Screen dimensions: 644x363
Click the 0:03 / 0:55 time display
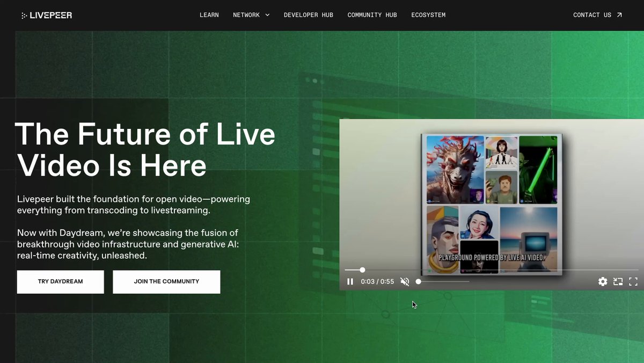(x=377, y=281)
